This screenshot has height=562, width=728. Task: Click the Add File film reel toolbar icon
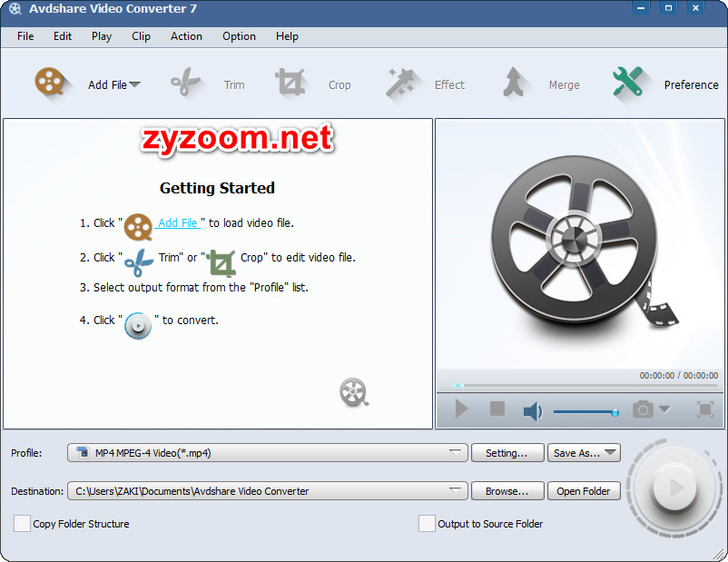[50, 83]
